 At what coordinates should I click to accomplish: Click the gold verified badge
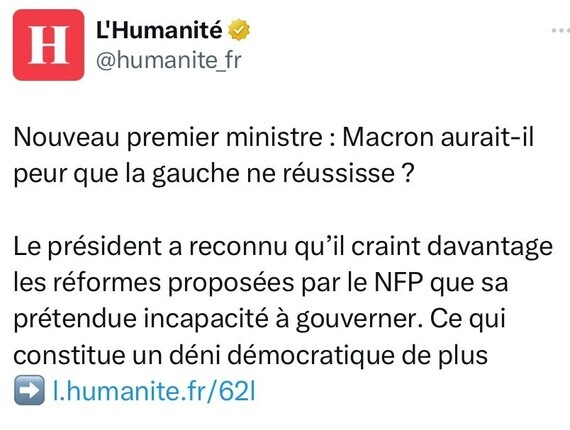coord(239,30)
